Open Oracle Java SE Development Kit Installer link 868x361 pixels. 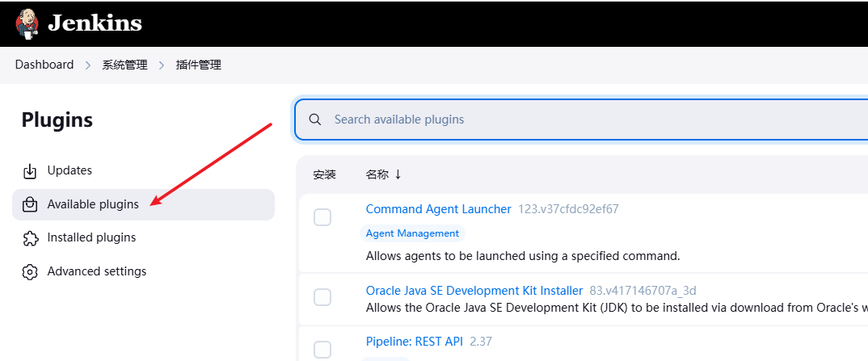[x=474, y=291]
